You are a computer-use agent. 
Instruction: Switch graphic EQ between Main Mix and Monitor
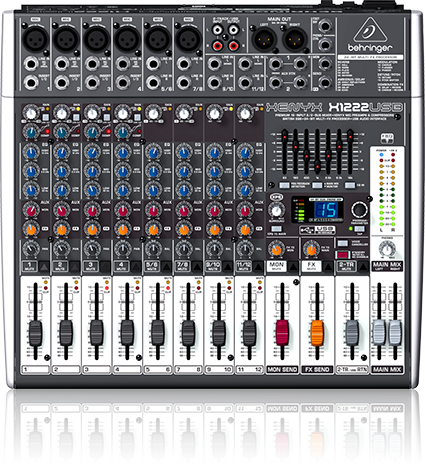(x=317, y=185)
